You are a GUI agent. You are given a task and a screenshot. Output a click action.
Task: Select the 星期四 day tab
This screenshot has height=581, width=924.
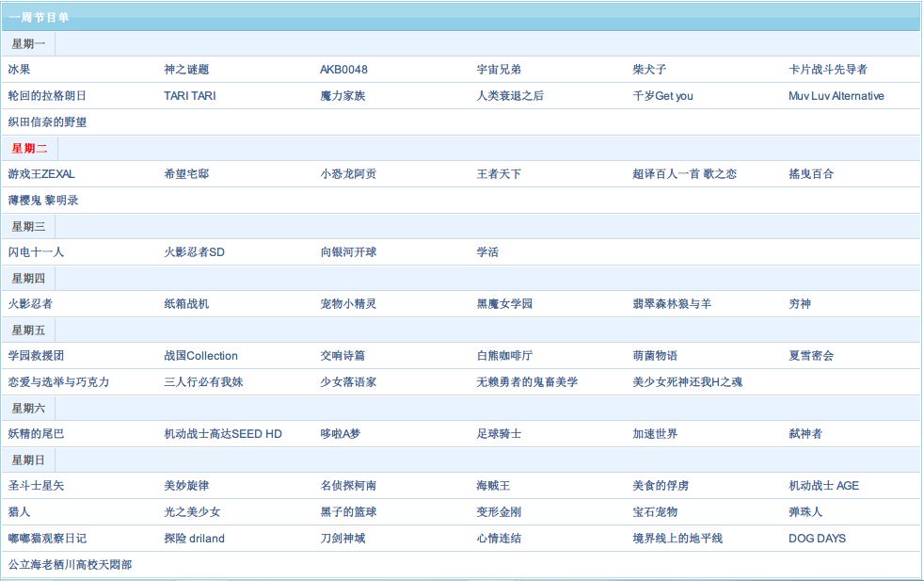(x=28, y=279)
